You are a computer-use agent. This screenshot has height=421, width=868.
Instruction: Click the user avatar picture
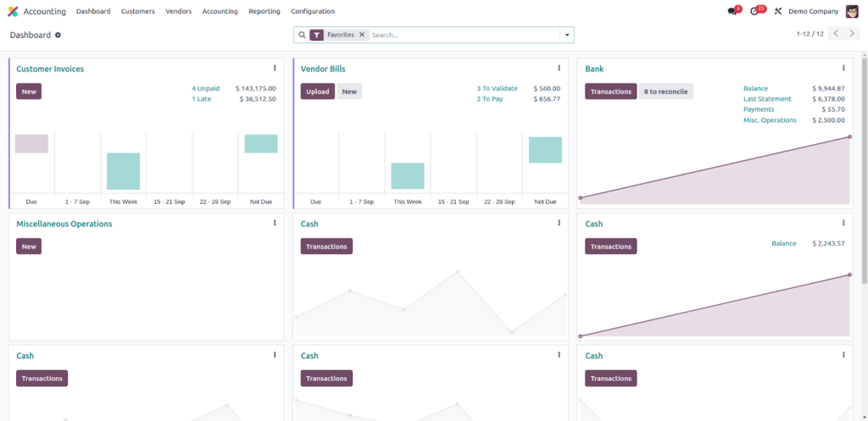coord(852,11)
